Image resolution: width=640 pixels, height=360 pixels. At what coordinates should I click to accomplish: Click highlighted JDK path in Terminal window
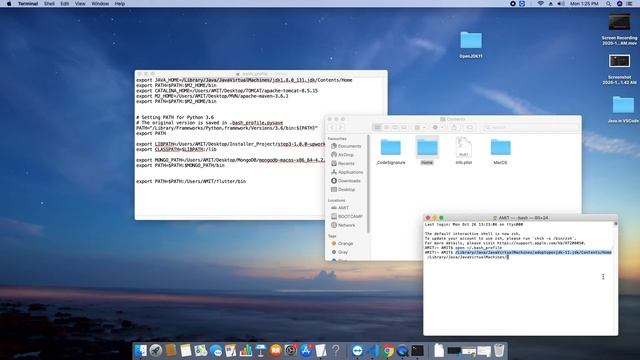click(x=533, y=253)
